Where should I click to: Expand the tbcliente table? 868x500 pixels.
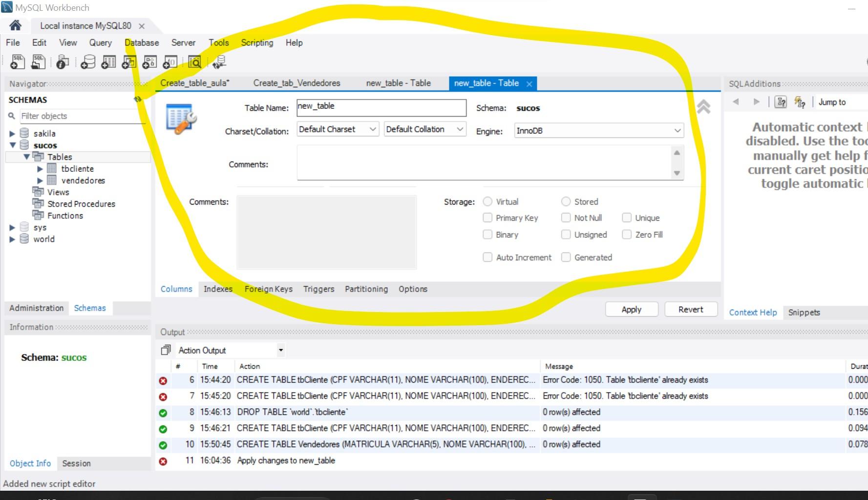[x=40, y=169]
